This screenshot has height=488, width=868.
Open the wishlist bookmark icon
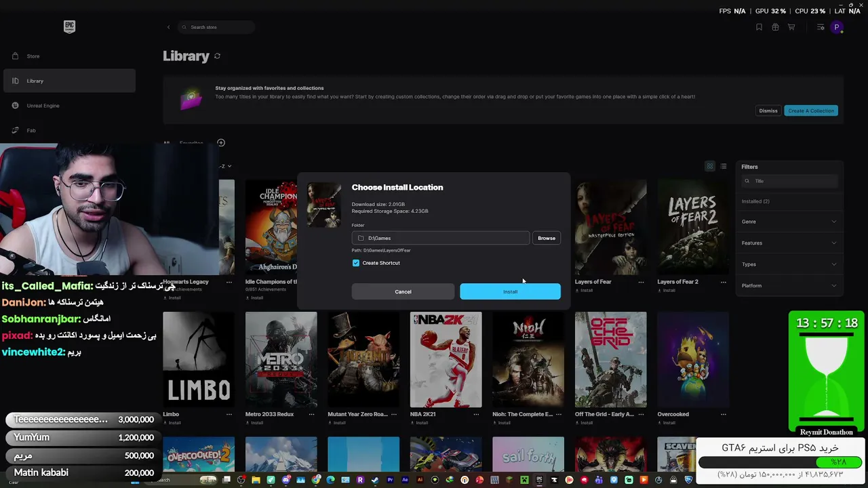tap(759, 27)
